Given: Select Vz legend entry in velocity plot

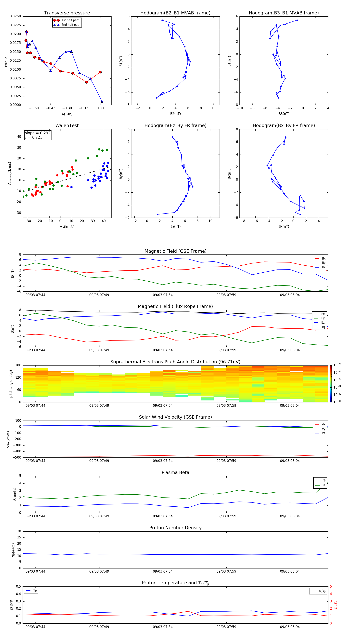Looking at the screenshot, I should [320, 433].
